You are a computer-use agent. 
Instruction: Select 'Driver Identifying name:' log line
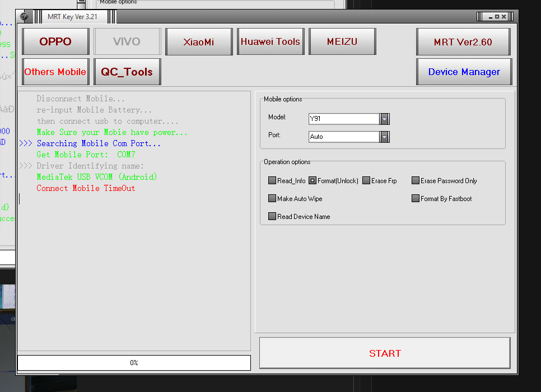[90, 166]
